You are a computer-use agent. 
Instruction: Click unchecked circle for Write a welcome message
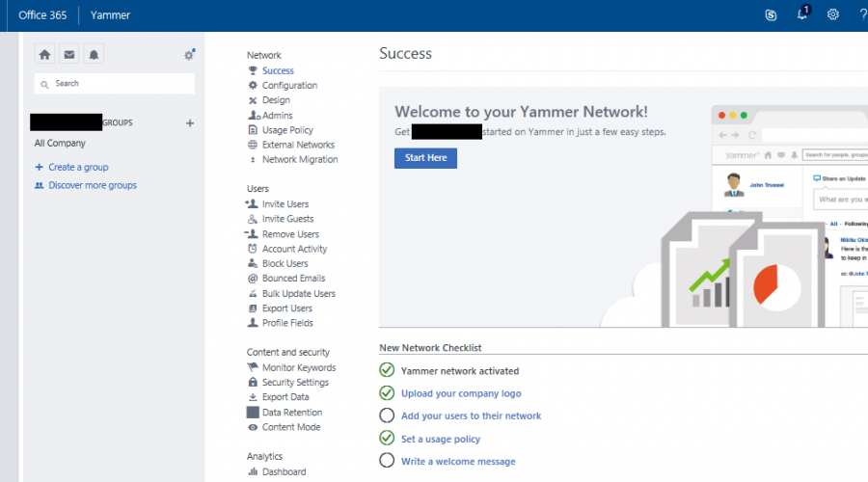[x=387, y=461]
